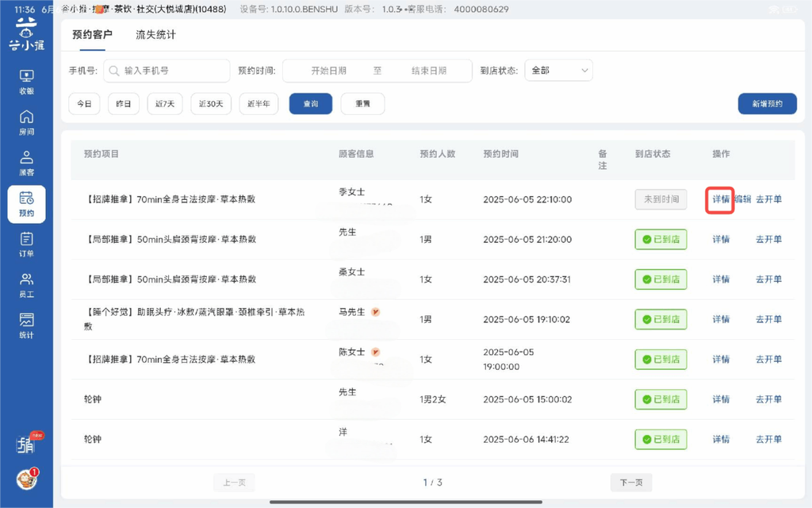
Task: Click the 重置 reset button
Action: click(362, 104)
